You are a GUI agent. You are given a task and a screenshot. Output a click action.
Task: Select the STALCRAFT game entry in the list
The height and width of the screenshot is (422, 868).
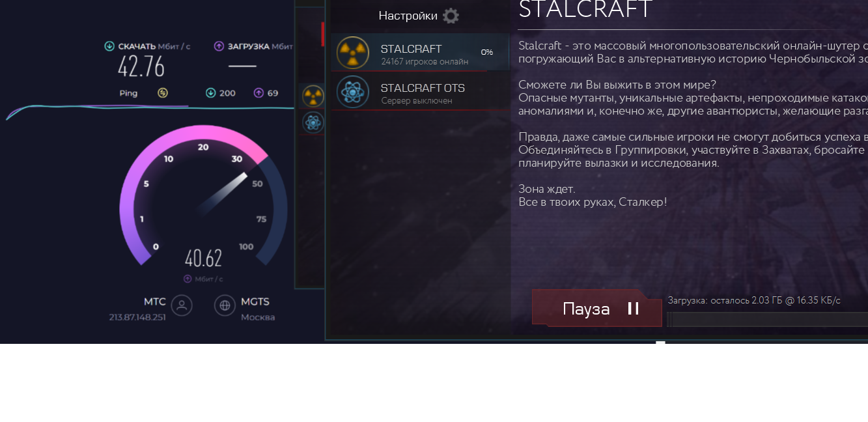[x=420, y=53]
